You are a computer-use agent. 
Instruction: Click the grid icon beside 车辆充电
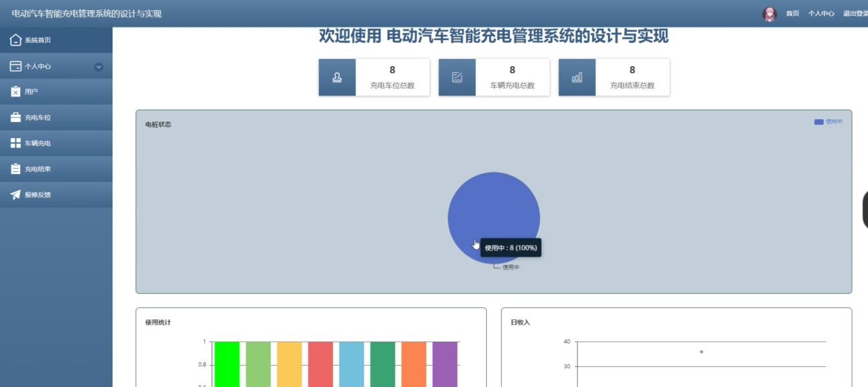[x=15, y=143]
